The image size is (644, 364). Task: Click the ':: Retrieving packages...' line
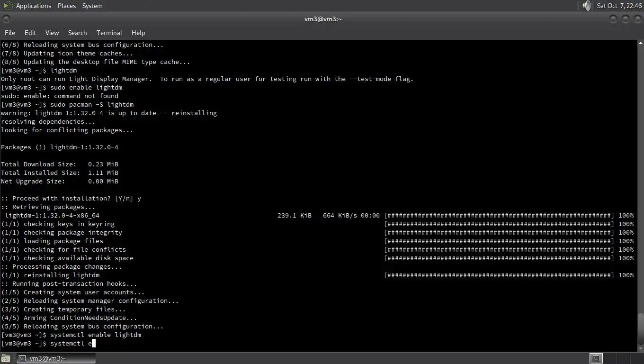(48, 207)
